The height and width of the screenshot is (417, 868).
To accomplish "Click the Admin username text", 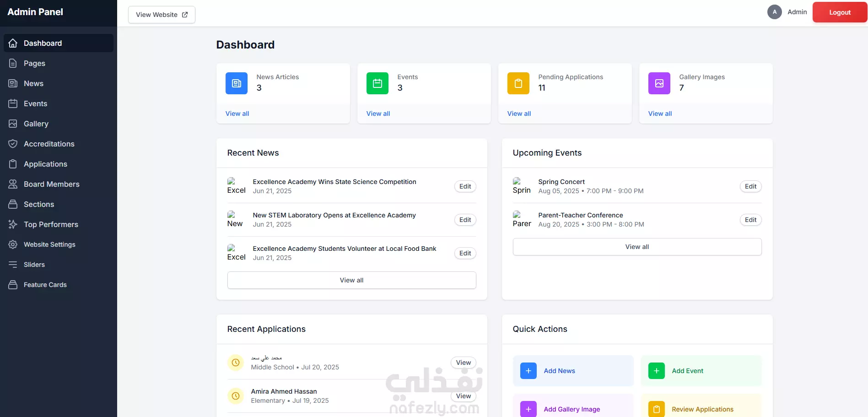I will coord(797,12).
